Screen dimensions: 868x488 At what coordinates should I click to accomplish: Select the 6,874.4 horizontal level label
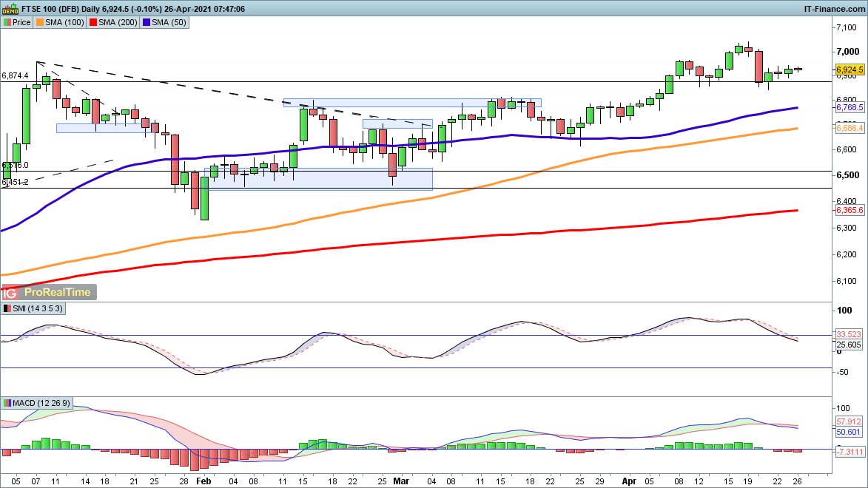pyautogui.click(x=16, y=75)
